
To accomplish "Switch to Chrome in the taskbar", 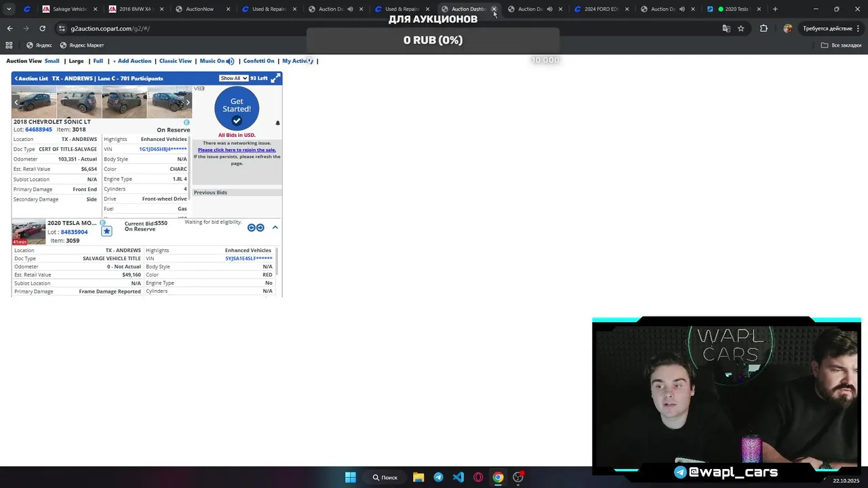I will tap(498, 477).
